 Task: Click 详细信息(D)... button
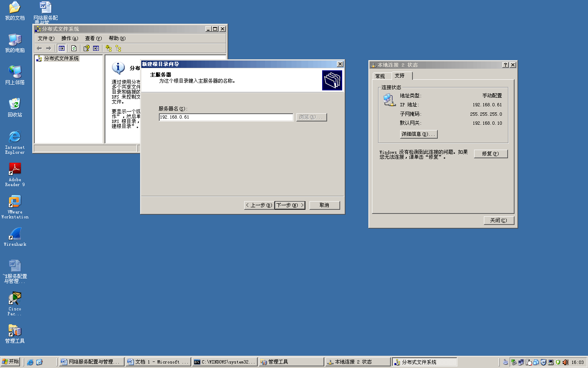tap(419, 134)
